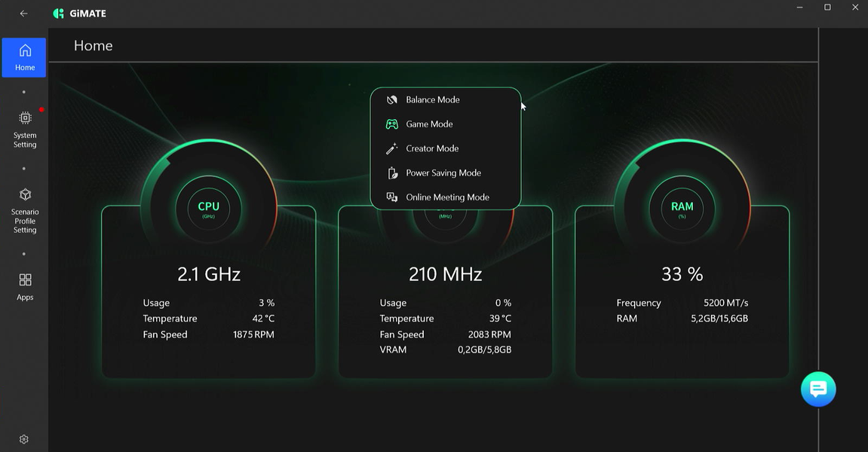The width and height of the screenshot is (868, 452).
Task: Click the GiMATE logo icon
Action: click(x=58, y=14)
